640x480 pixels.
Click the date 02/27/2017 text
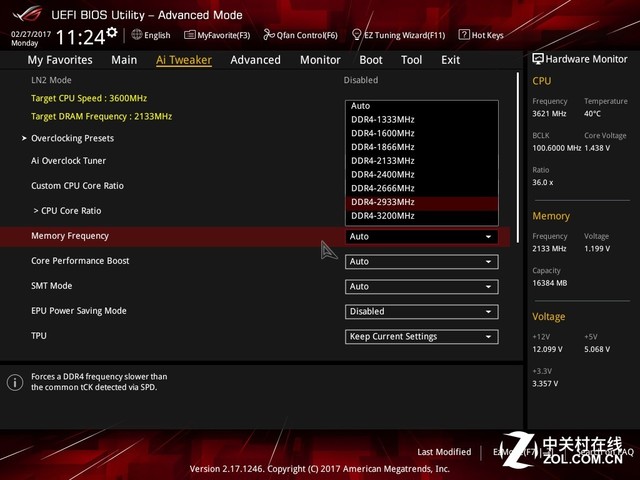click(31, 34)
